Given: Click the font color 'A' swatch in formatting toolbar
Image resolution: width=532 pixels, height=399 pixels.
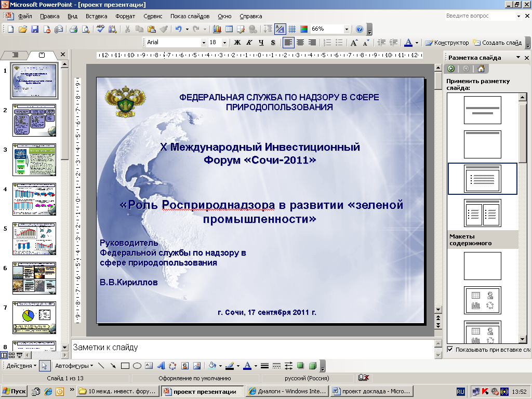Looking at the screenshot, I should coord(408,43).
